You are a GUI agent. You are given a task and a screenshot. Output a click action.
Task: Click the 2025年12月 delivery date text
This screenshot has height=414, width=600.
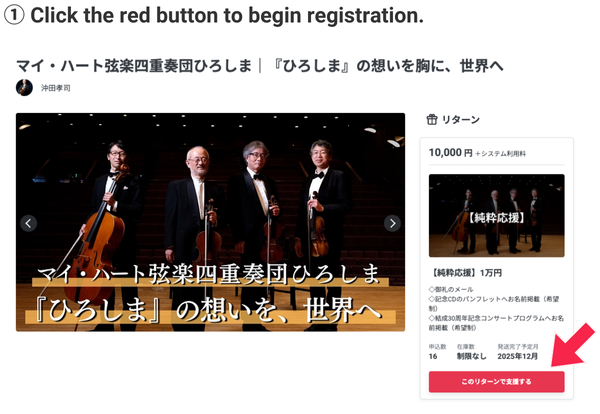coord(518,356)
